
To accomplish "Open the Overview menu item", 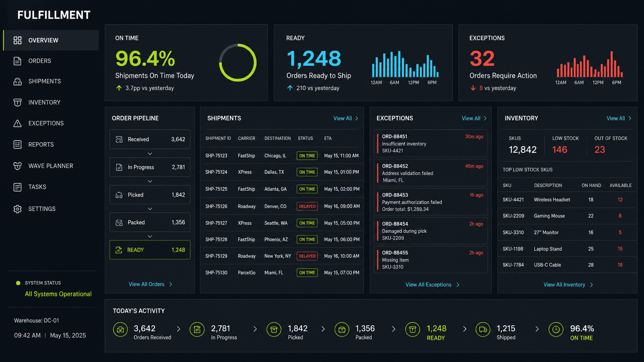I will pyautogui.click(x=51, y=40).
